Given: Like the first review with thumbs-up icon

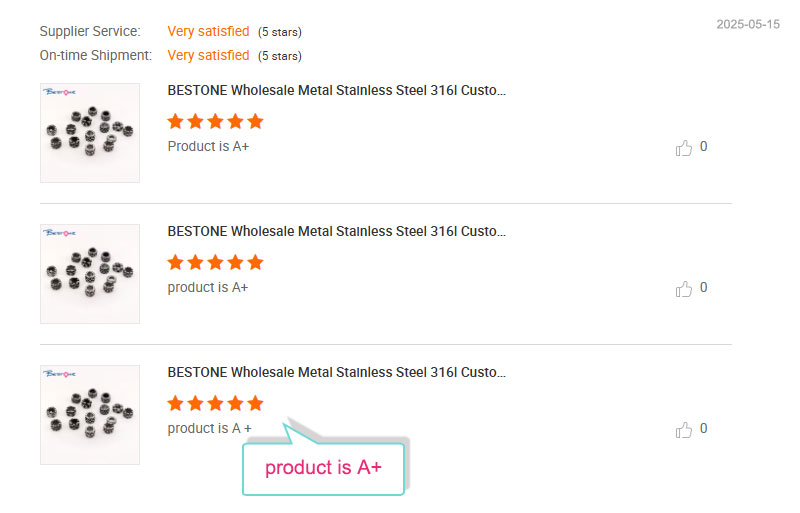Looking at the screenshot, I should pyautogui.click(x=684, y=148).
